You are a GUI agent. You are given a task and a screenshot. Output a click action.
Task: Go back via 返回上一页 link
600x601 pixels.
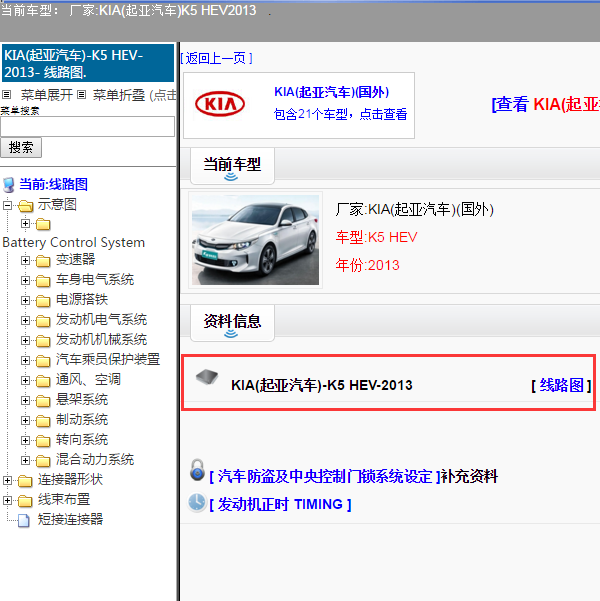(x=217, y=58)
